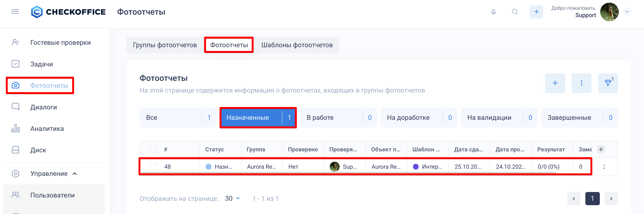Image resolution: width=644 pixels, height=214 pixels.
Task: Open the hamburger navigation menu
Action: click(x=15, y=11)
